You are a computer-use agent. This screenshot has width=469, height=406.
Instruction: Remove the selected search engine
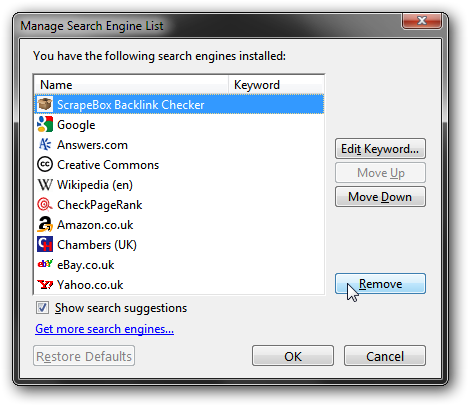tap(380, 284)
